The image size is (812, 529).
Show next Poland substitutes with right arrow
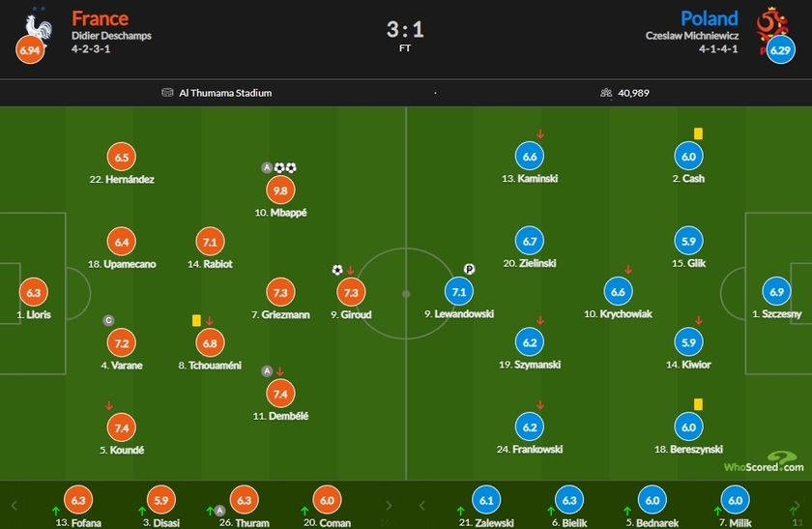click(798, 505)
